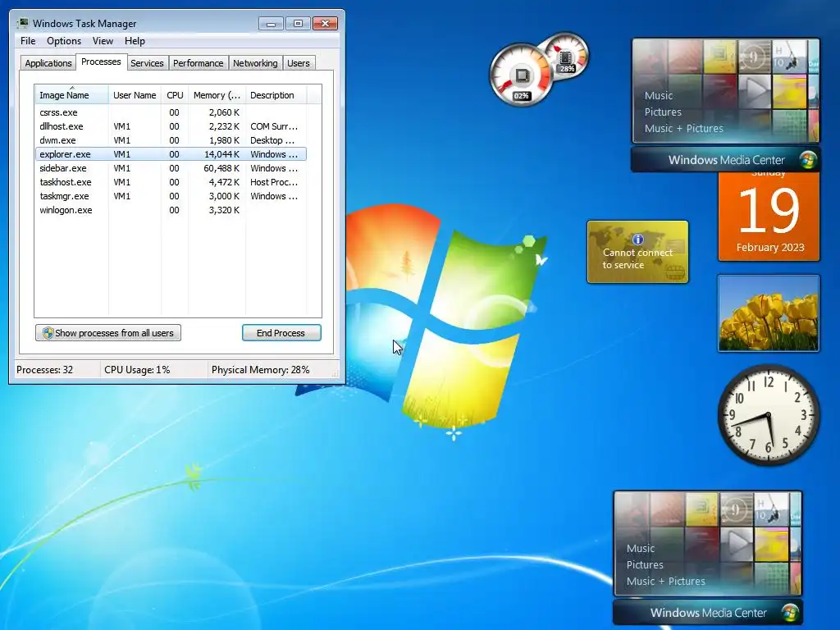Select the csrss.exe process row
The width and height of the screenshot is (840, 630).
point(171,112)
